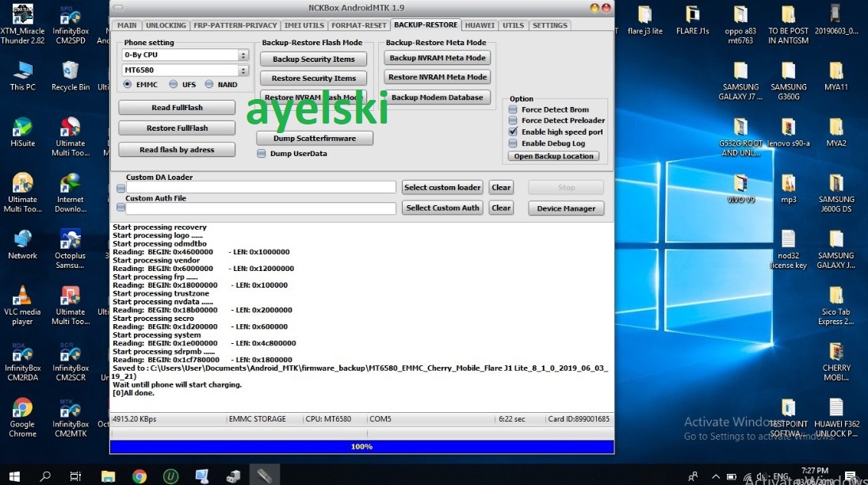Open lenovo s90-a folder
The height and width of the screenshot is (485, 868).
(x=788, y=133)
